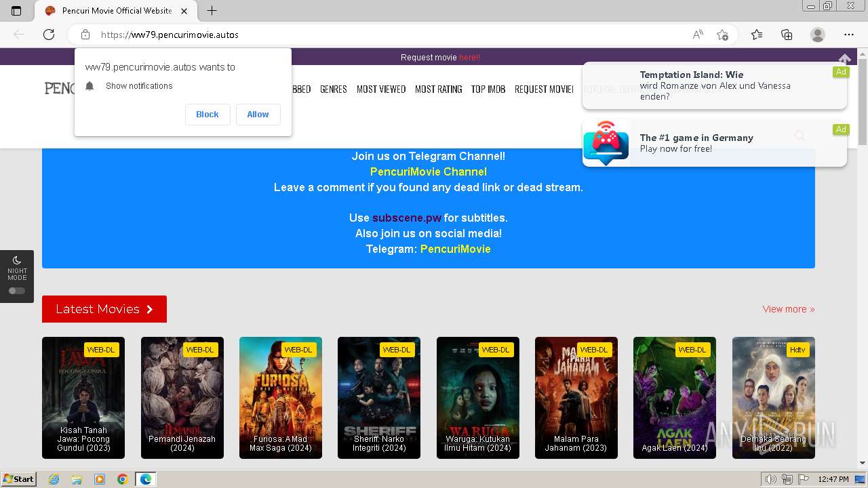Open Read aloud icon in address bar
Viewport: 868px width, 488px height.
[698, 35]
